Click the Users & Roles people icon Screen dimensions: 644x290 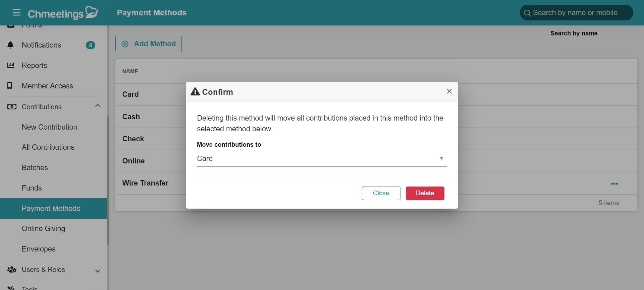pyautogui.click(x=12, y=270)
